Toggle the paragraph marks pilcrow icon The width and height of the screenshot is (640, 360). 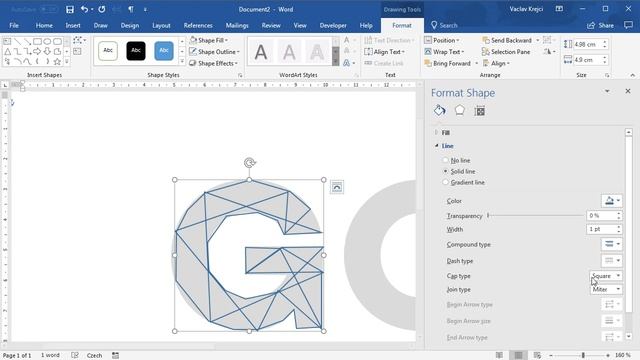click(131, 9)
